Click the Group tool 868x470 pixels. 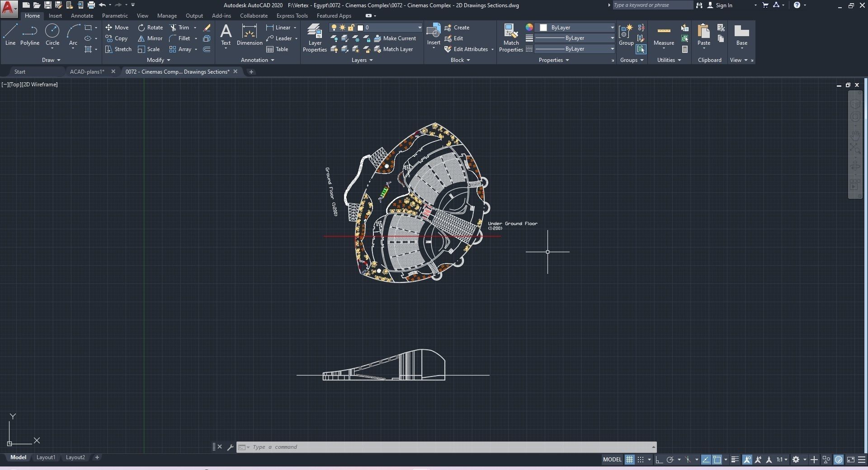[x=626, y=35]
